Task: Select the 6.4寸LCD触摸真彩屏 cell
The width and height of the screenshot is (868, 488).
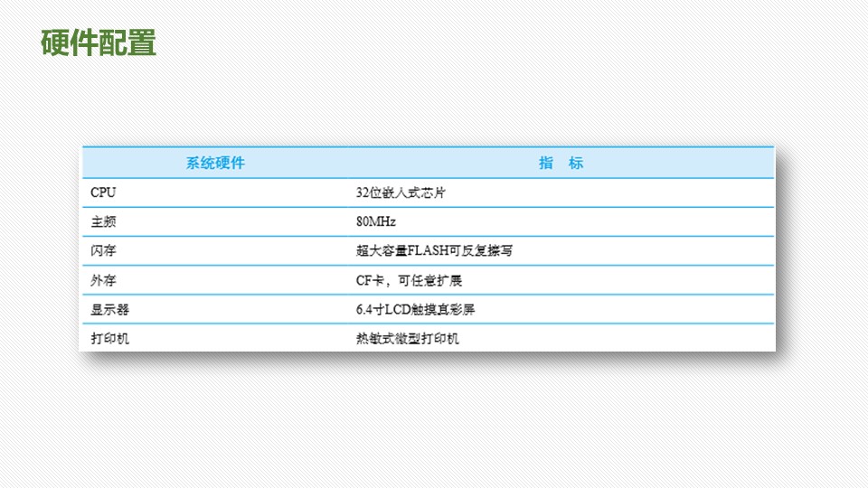Action: (561, 309)
